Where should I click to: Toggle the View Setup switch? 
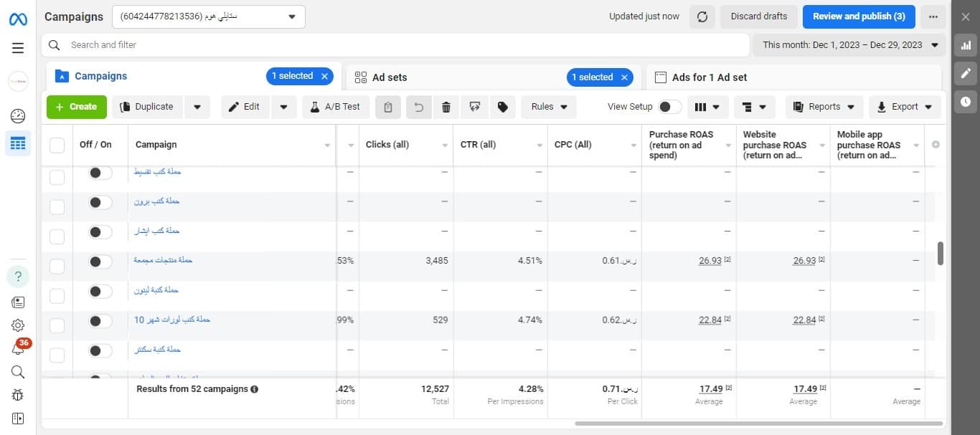669,107
